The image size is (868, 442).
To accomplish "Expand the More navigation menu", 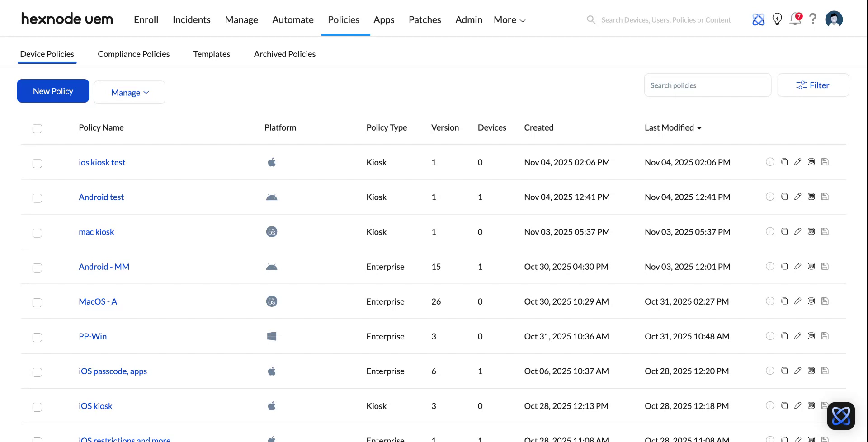I will click(x=509, y=19).
